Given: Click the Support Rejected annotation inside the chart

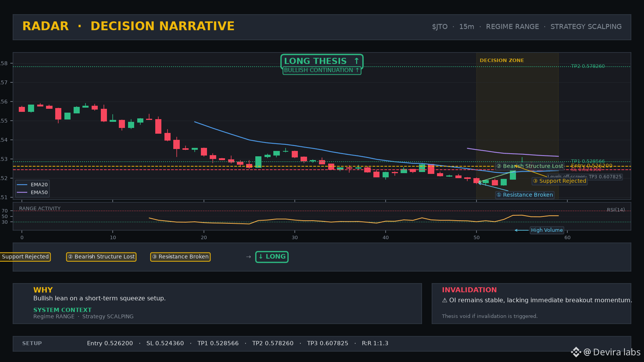Looking at the screenshot, I should point(560,181).
